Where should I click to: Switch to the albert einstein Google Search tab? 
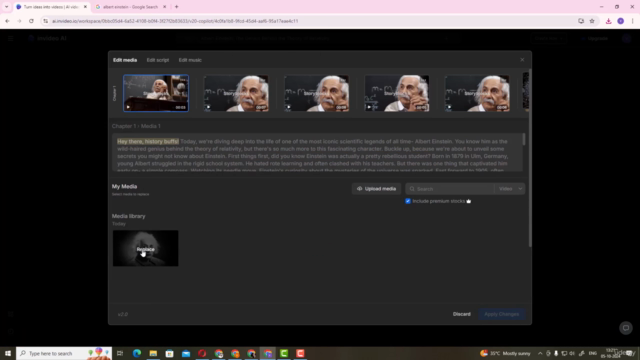(129, 7)
